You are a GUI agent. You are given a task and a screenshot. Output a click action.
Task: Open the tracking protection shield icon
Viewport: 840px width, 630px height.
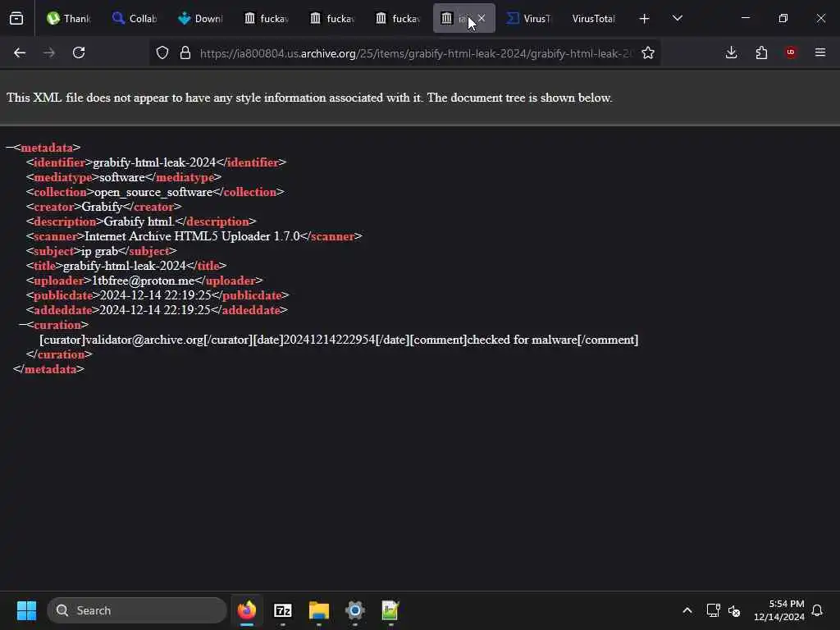click(x=162, y=52)
